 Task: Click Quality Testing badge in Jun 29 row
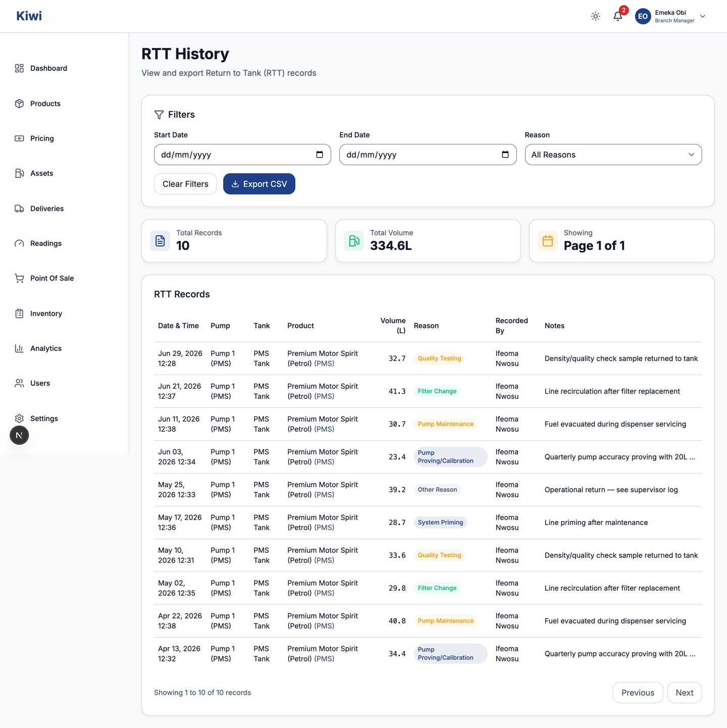(x=439, y=358)
